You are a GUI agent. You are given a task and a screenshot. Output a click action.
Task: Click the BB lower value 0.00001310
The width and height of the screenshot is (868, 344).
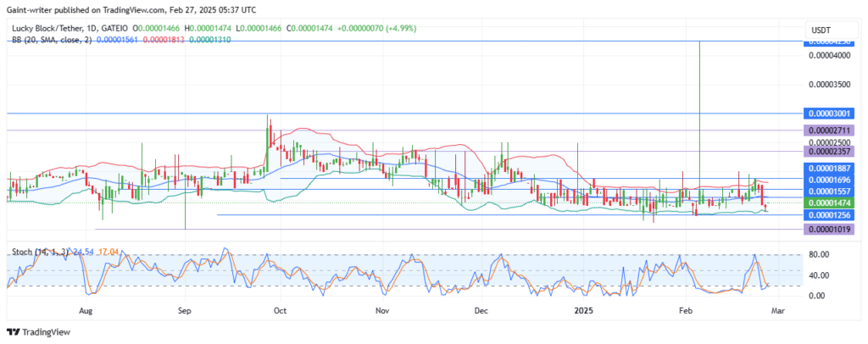[x=210, y=40]
